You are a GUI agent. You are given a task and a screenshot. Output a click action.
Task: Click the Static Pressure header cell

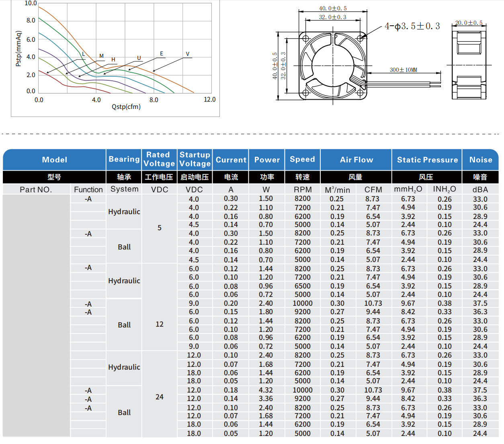click(x=427, y=160)
